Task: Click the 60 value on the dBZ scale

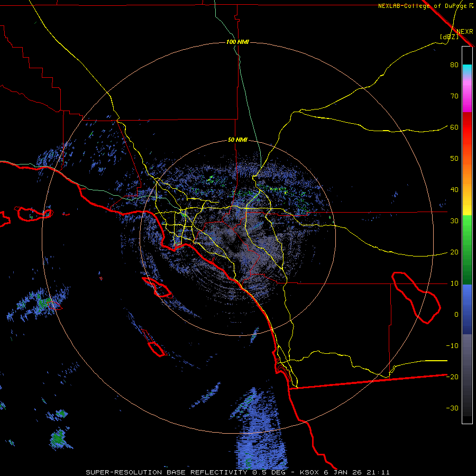Action: pyautogui.click(x=454, y=127)
